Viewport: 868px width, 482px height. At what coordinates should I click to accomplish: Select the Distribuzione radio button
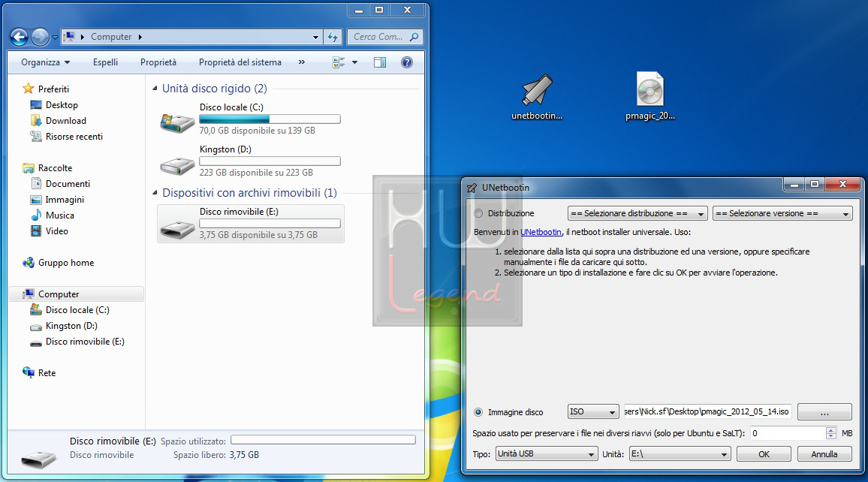click(478, 214)
